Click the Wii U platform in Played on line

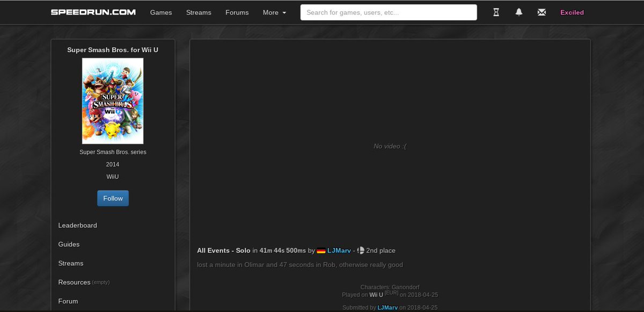tap(376, 295)
